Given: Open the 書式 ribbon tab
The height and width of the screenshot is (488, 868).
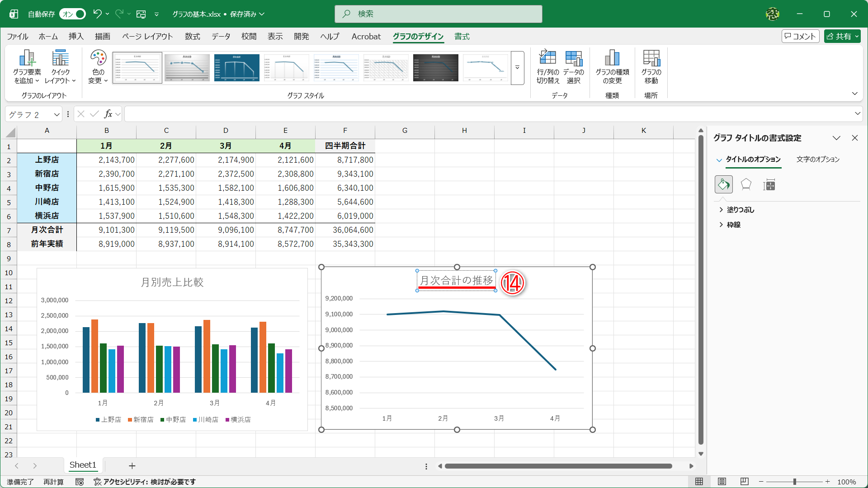Looking at the screenshot, I should (x=462, y=37).
